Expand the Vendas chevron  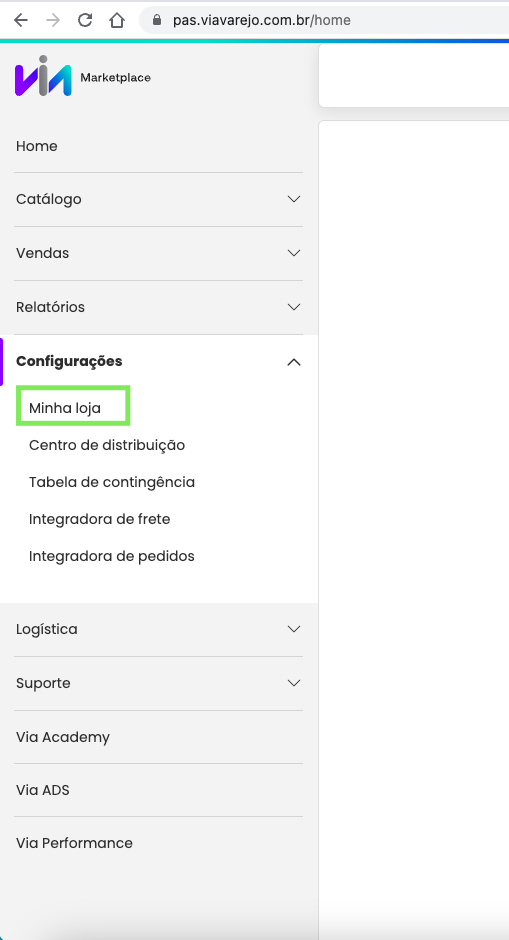click(294, 253)
